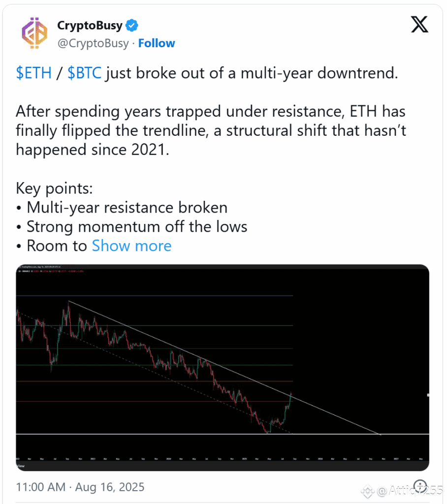This screenshot has height=504, width=447.
Task: Click the View label in chart corner
Action: [21, 466]
